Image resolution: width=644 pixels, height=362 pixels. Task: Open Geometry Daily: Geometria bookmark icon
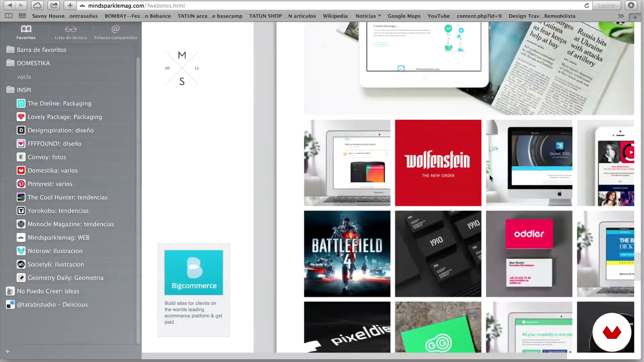click(21, 278)
